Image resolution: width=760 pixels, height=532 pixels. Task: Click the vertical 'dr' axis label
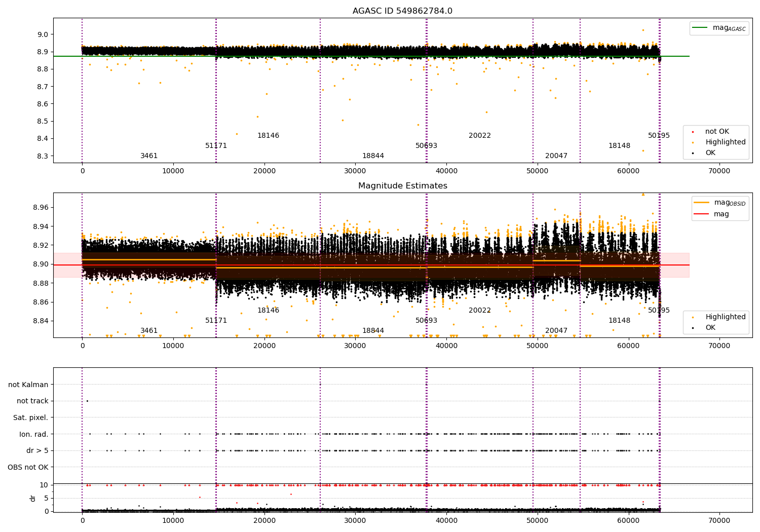tap(33, 498)
